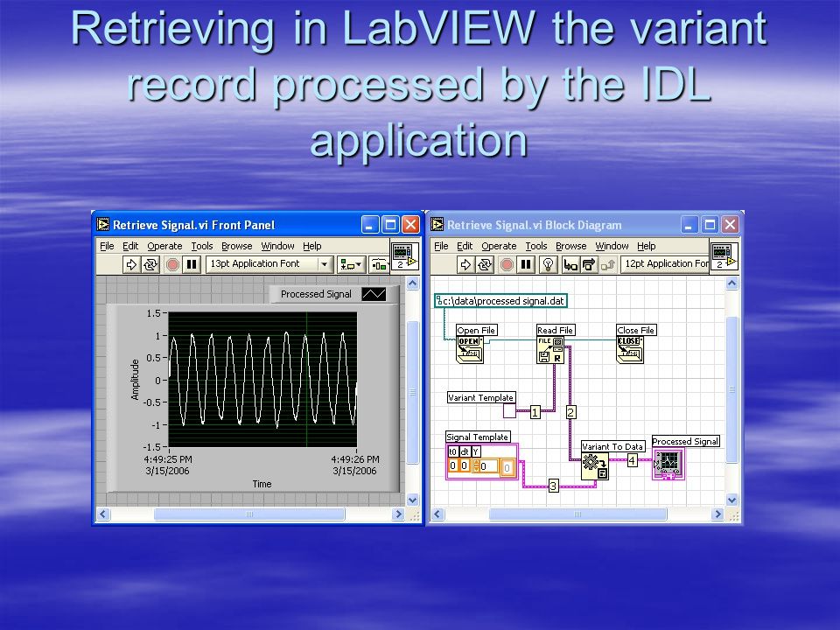Click Run arrow in Block Diagram toolbar
This screenshot has width=840, height=630.
coord(465,264)
